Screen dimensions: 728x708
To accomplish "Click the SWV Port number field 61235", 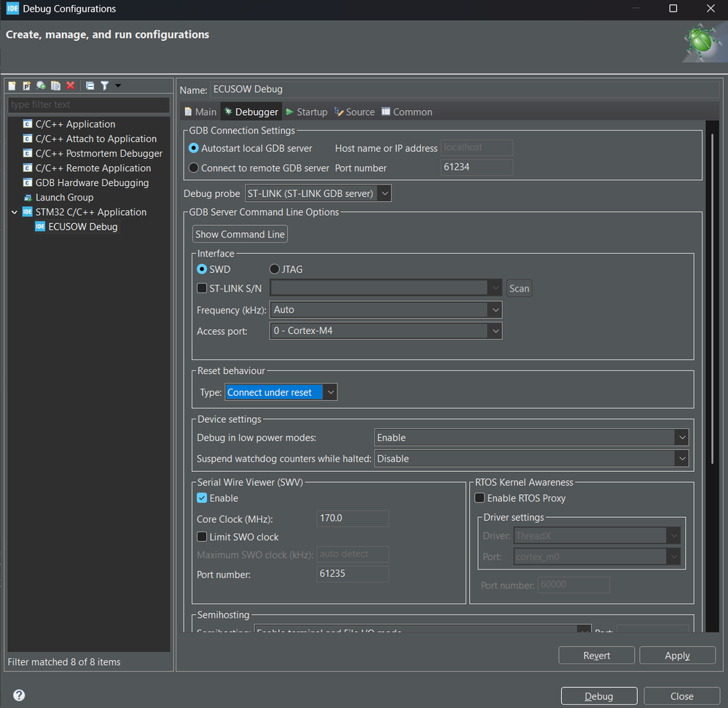I will [353, 574].
